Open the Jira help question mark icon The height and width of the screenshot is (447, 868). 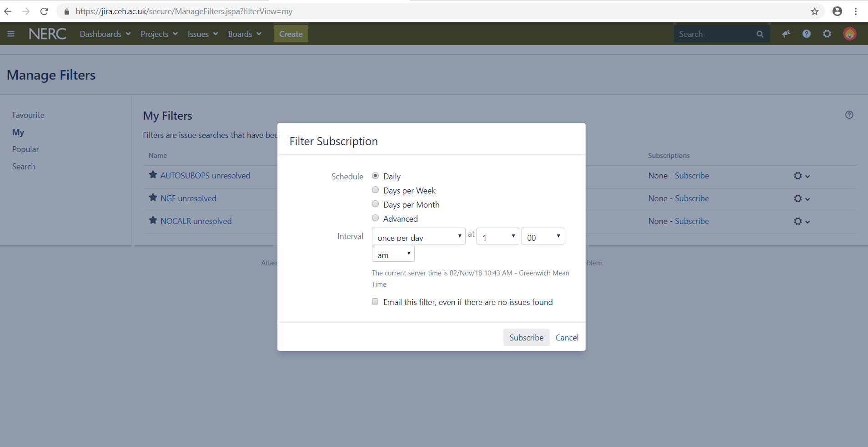click(807, 33)
